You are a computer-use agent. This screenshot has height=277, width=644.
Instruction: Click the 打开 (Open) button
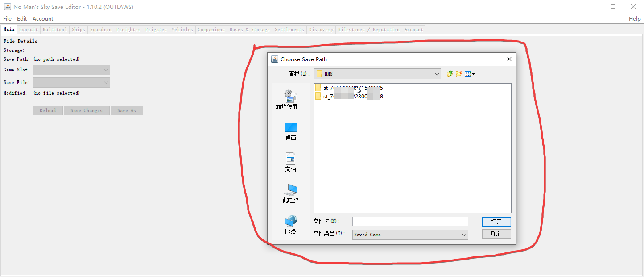pos(496,221)
